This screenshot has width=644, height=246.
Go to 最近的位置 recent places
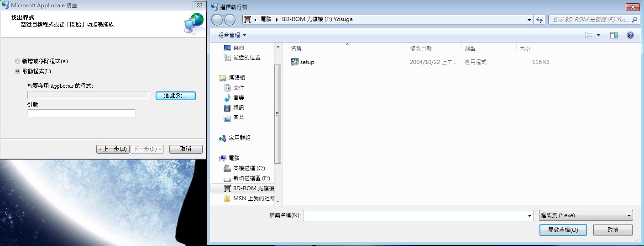click(242, 58)
